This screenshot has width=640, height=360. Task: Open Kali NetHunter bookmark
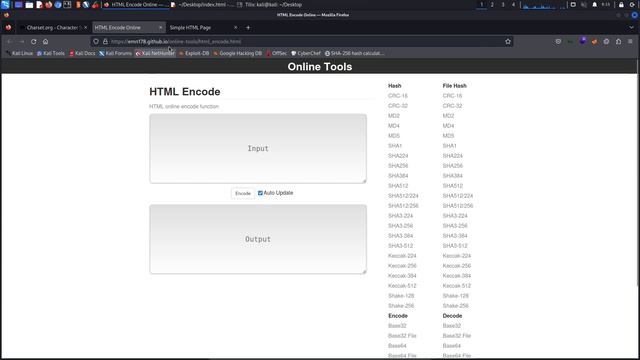pyautogui.click(x=155, y=53)
